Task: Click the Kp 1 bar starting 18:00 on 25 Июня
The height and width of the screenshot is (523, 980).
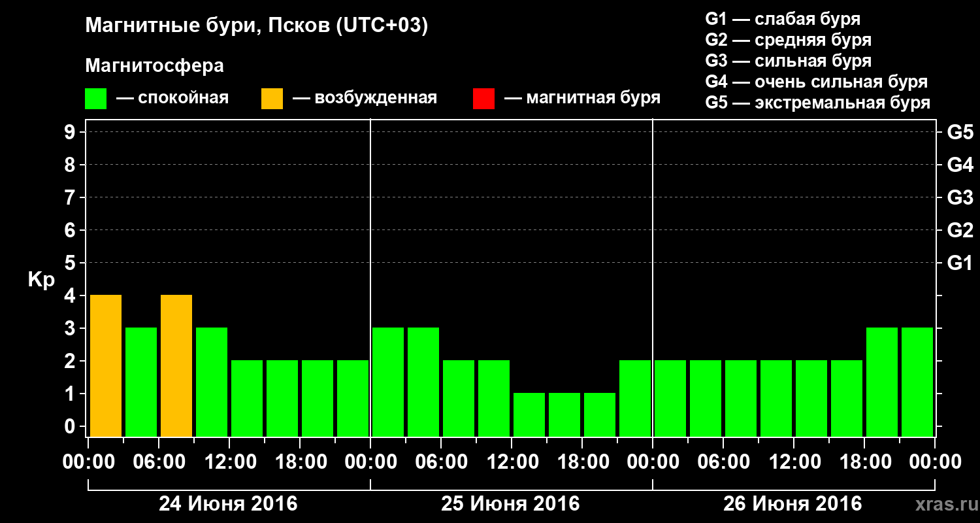Action: (x=600, y=414)
